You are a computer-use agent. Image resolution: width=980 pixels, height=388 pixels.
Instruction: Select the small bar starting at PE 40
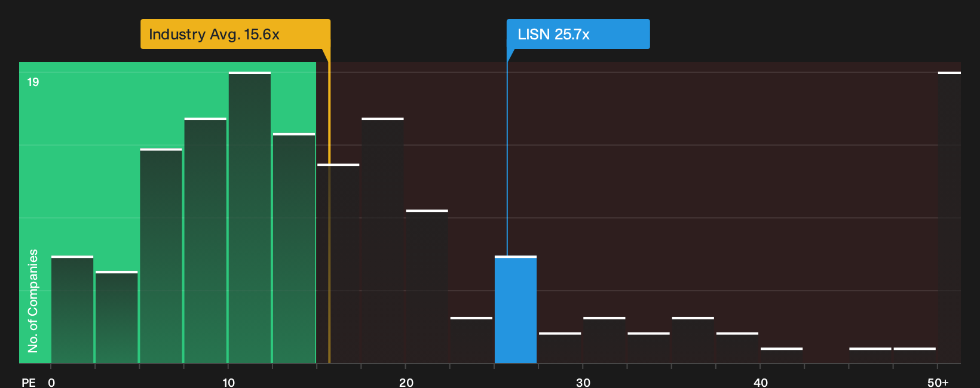[782, 356]
